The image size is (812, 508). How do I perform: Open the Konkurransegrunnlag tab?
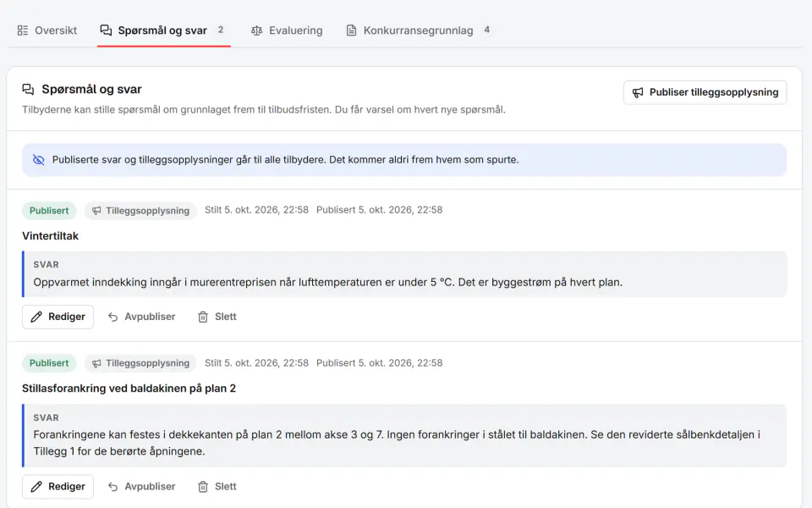[x=418, y=30]
